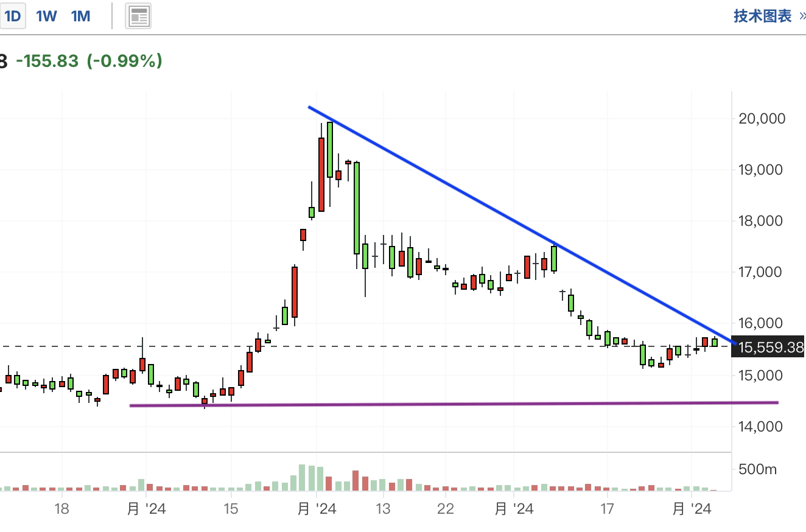Click the 19,000 price axis label
806x532 pixels.
pos(762,169)
